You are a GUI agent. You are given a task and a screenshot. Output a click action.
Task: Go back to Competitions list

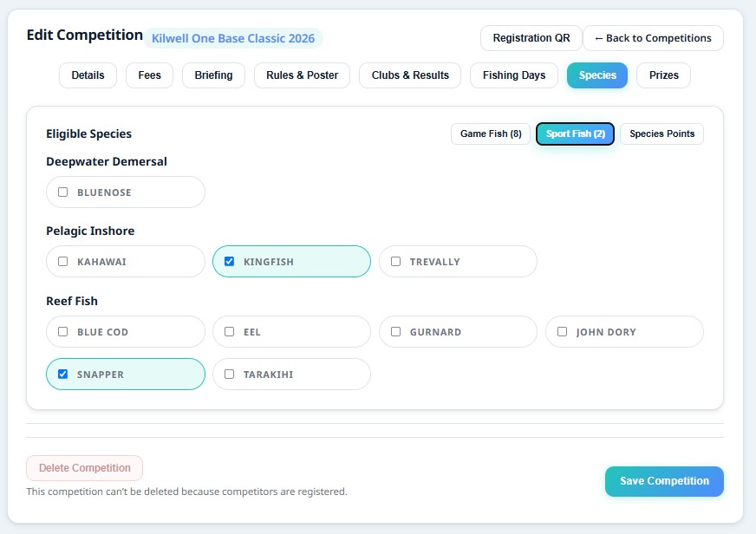point(654,38)
